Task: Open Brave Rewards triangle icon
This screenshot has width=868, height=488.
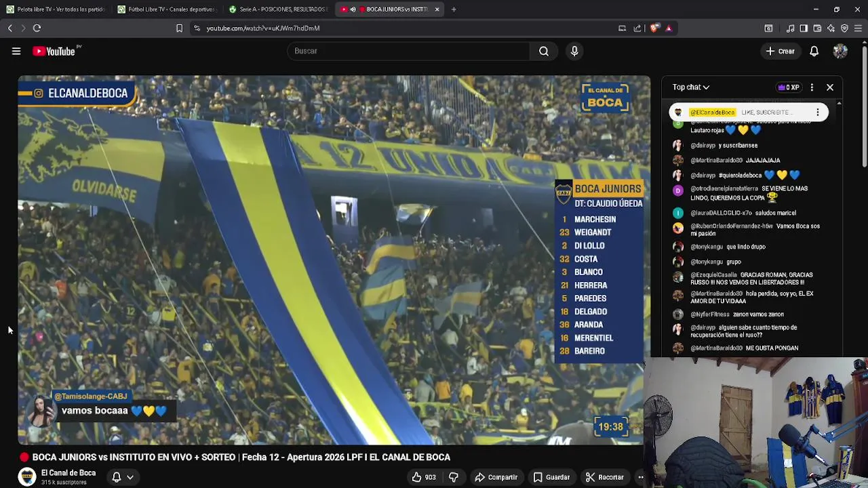Action: point(669,28)
